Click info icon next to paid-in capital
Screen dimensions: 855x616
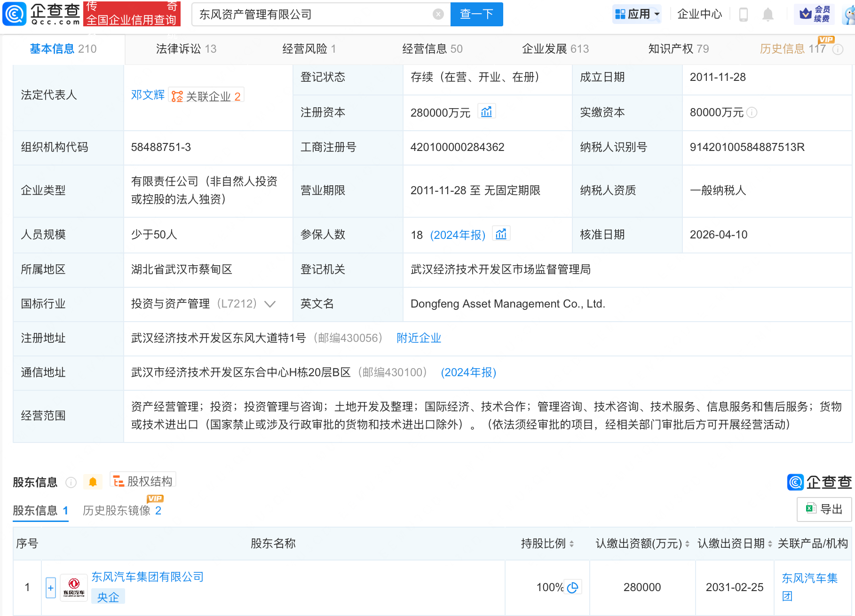pos(752,112)
